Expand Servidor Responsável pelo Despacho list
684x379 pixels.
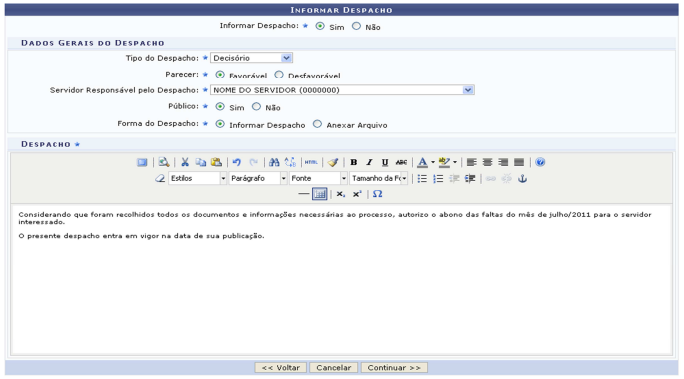(342, 90)
